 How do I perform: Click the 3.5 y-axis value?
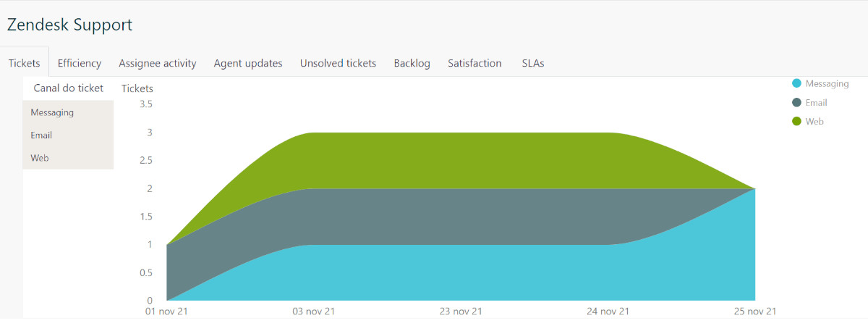point(145,104)
